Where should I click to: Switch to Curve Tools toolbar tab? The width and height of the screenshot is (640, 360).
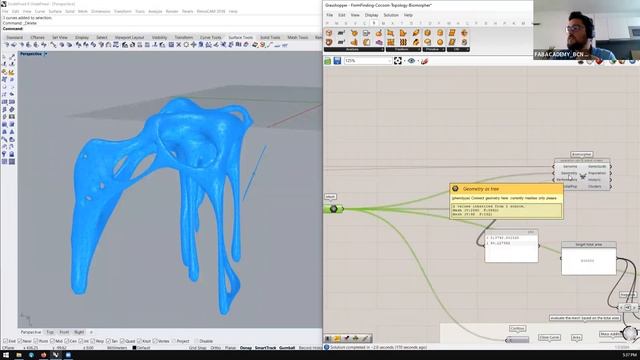pos(211,38)
